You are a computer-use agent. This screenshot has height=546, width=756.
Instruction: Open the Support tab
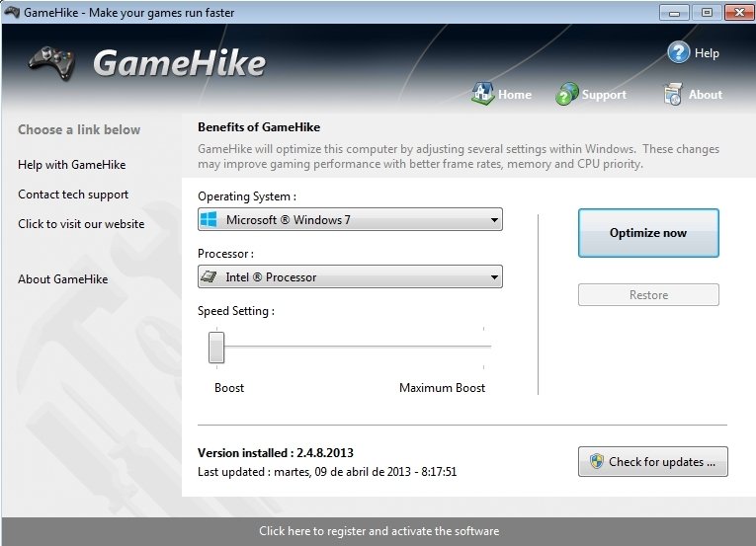point(604,95)
